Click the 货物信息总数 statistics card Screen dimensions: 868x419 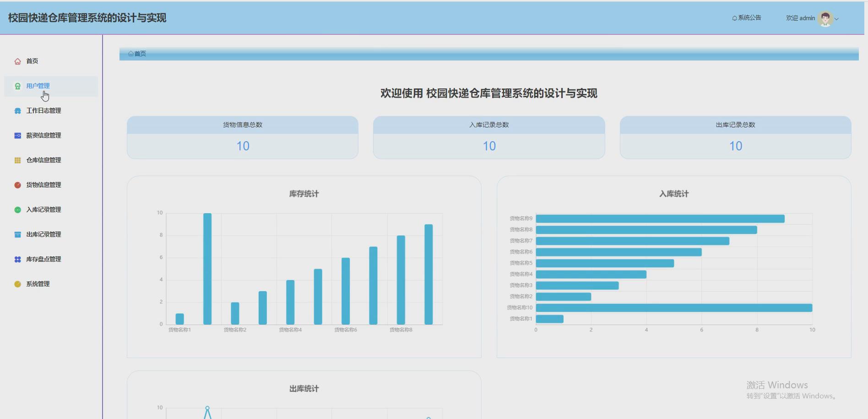click(242, 137)
